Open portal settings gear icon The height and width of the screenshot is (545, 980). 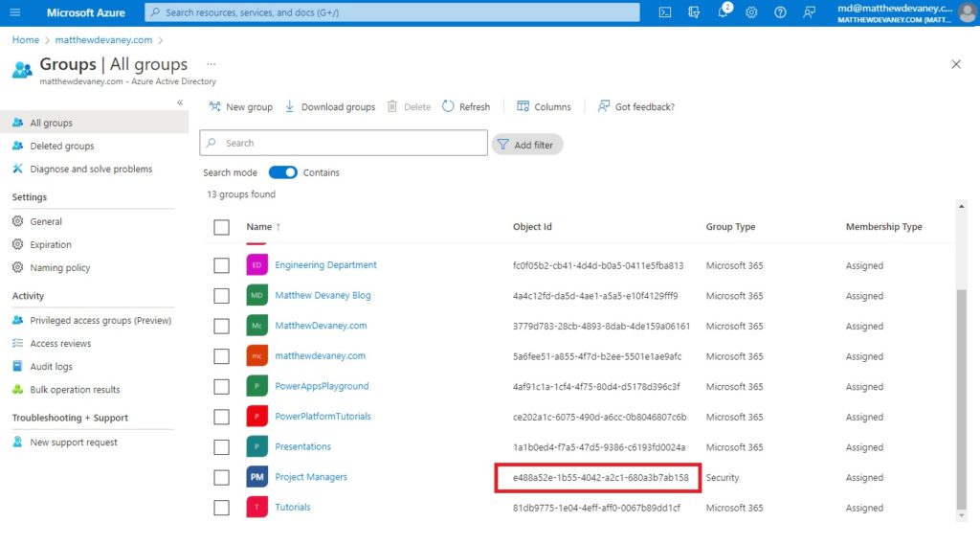tap(751, 12)
